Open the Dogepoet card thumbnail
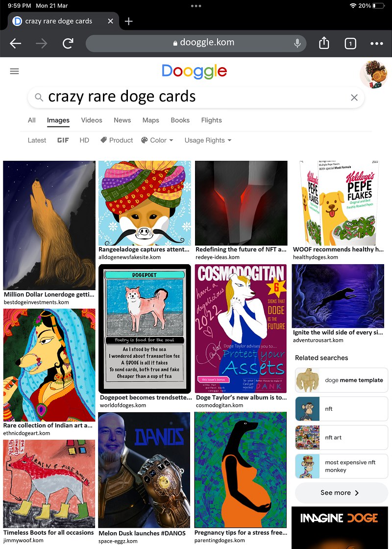The width and height of the screenshot is (392, 549). point(145,329)
